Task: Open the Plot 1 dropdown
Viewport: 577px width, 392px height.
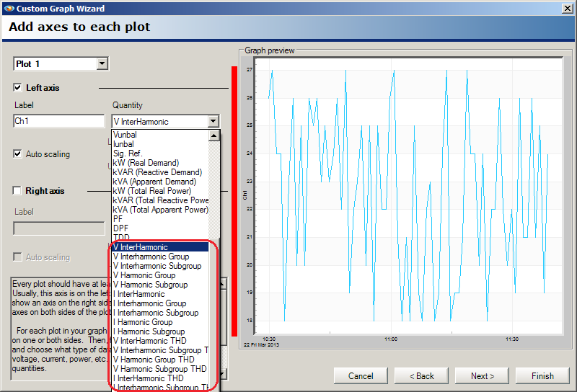Action: (x=102, y=63)
